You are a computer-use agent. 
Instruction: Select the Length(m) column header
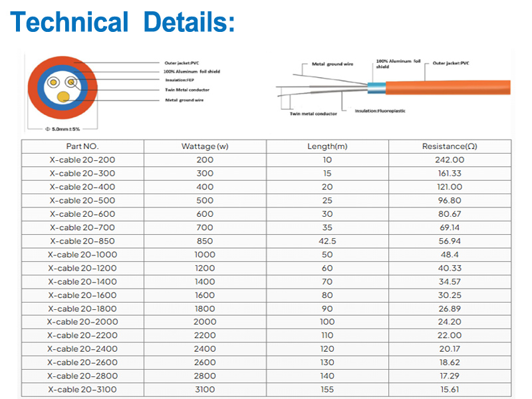click(x=327, y=146)
